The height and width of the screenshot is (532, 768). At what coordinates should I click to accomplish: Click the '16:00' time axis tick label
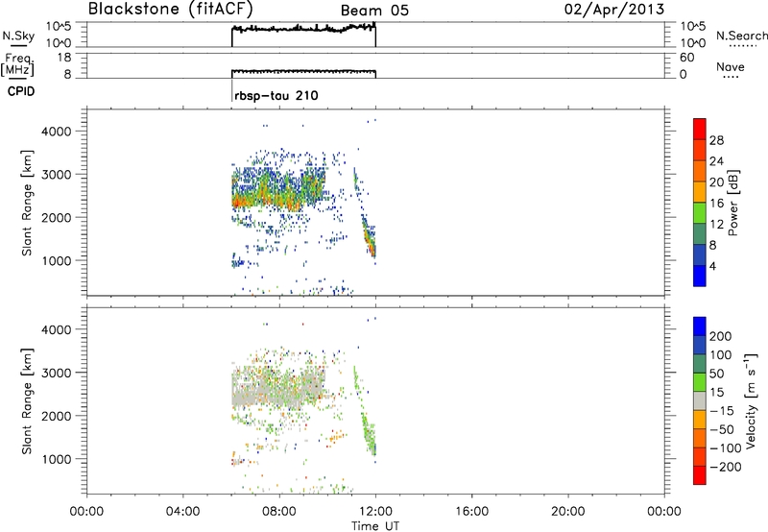tap(471, 512)
